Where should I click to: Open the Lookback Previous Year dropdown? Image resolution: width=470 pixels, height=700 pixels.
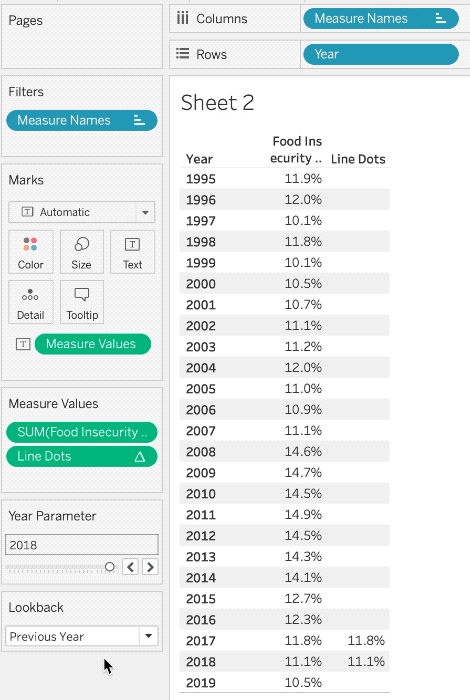[x=149, y=636]
